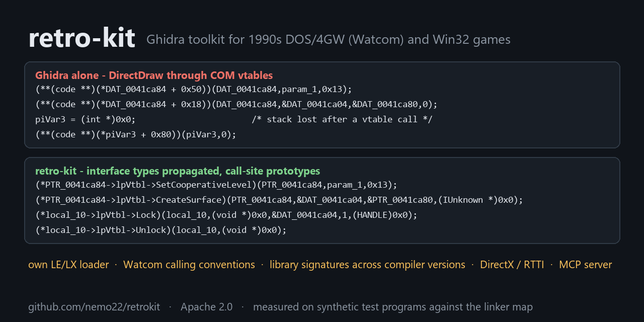Click the local_10 Unlock call line
Image resolution: width=644 pixels, height=322 pixels.
161,230
